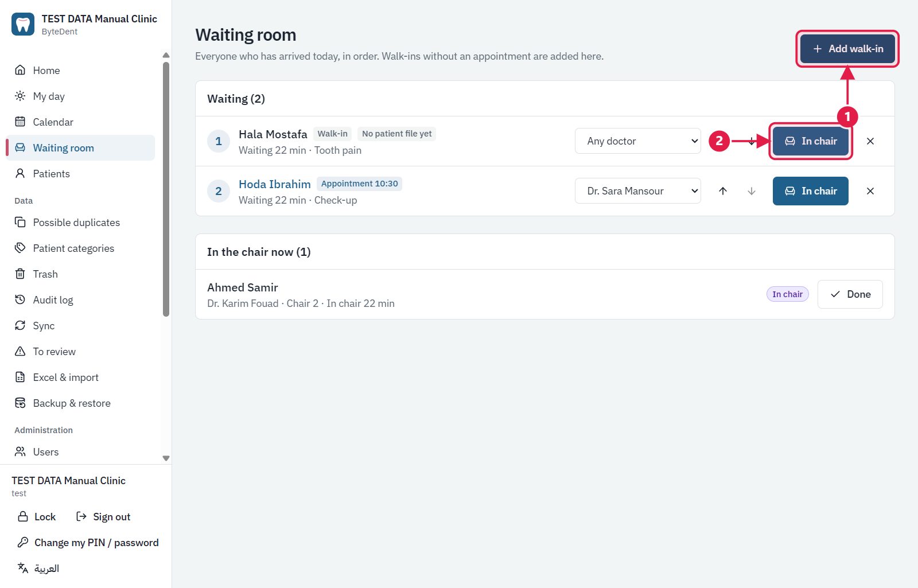Open Hoda Ibrahim patient file link
This screenshot has height=588, width=918.
coord(275,184)
